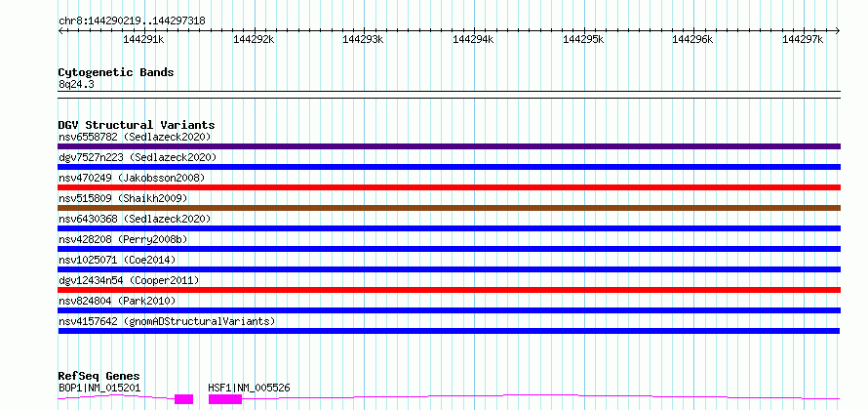Click the 144294k ruler tick label
868x410 pixels.
tap(473, 39)
